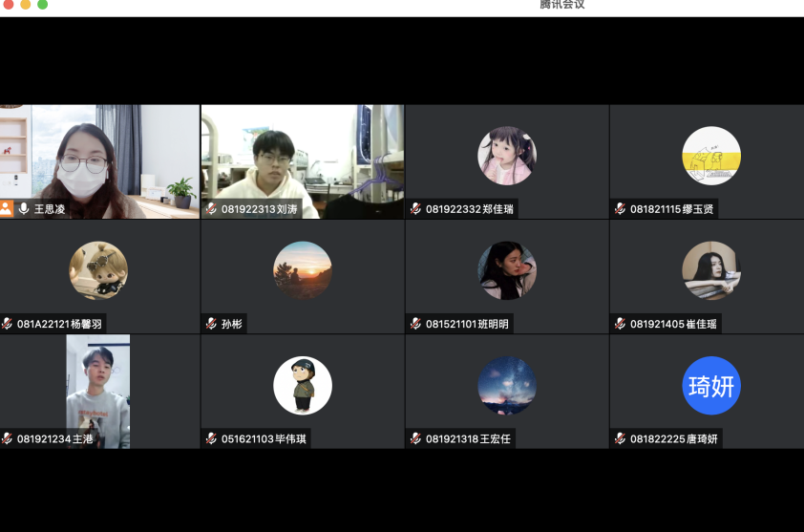The width and height of the screenshot is (804, 532).
Task: Click the muted mic icon for 081A22121杨馨羽
Action: pyautogui.click(x=7, y=324)
